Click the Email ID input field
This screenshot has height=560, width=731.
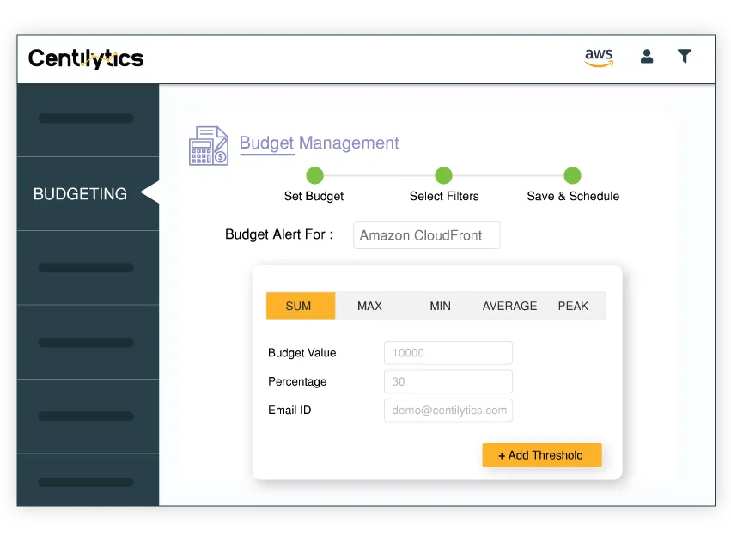coord(448,411)
